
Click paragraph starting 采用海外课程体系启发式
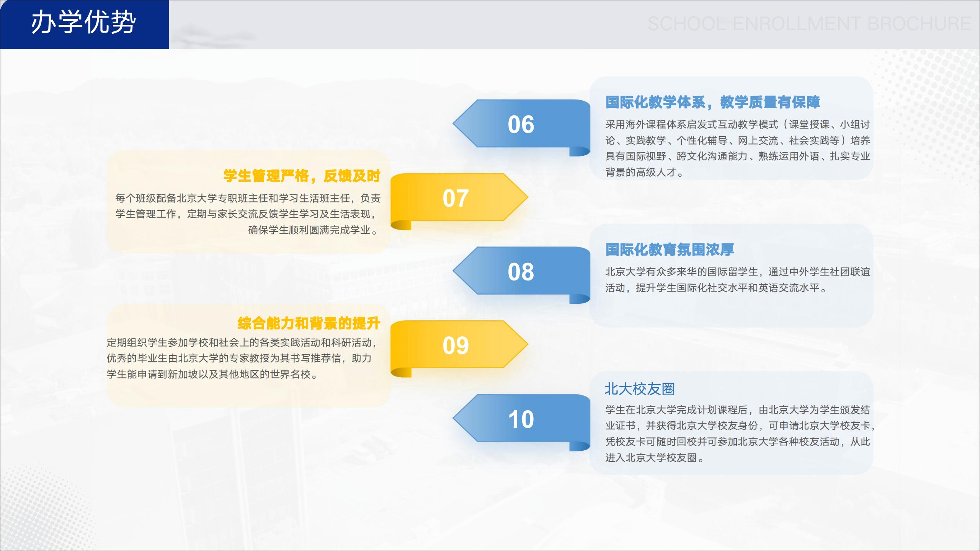point(738,148)
